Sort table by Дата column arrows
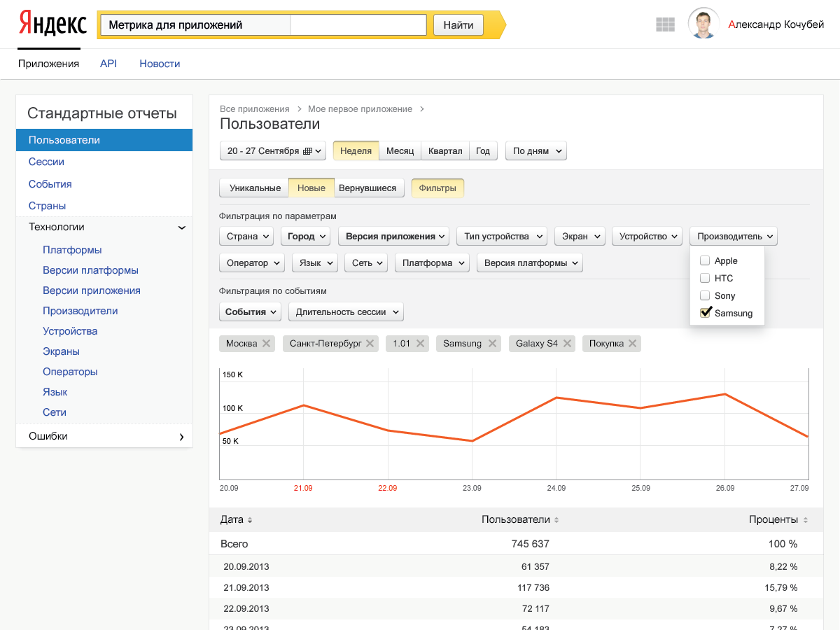Screen dimensions: 840x630 250,520
